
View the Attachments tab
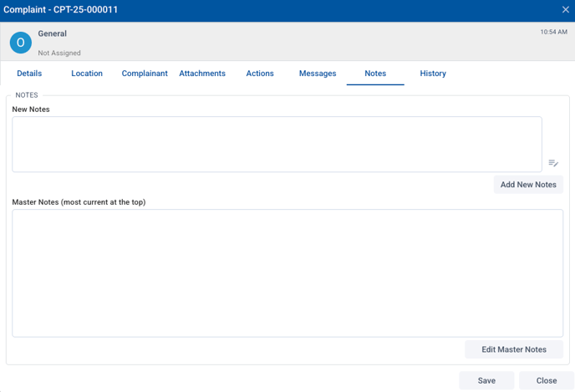[x=202, y=74]
